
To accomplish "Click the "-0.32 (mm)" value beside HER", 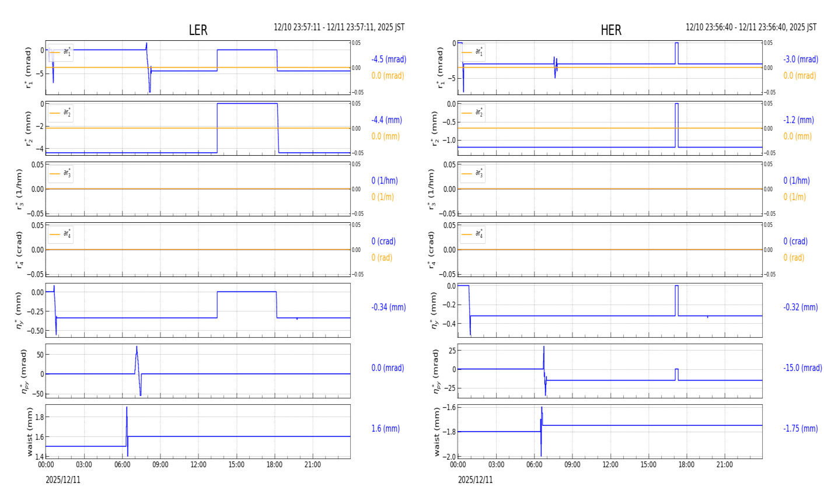I will point(801,307).
